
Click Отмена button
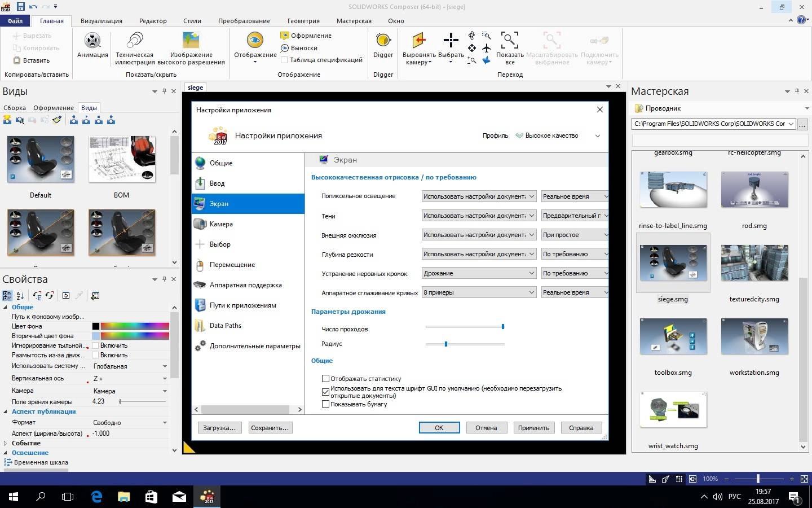(486, 428)
